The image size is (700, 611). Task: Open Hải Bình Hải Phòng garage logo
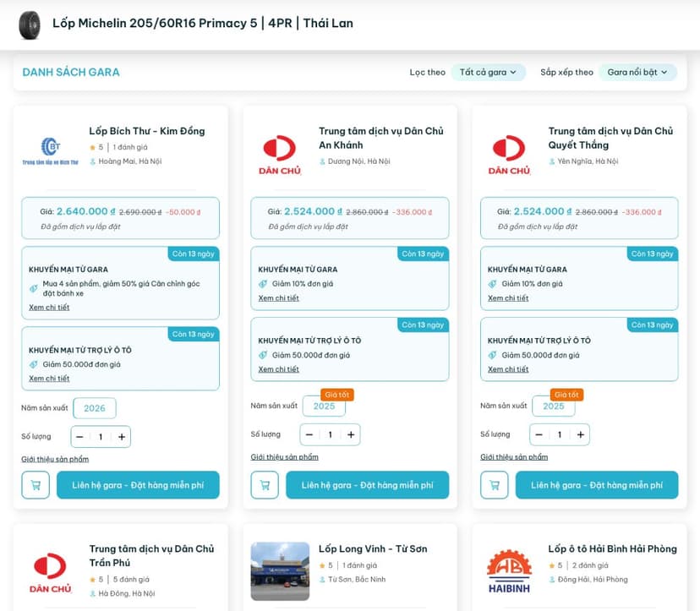pos(510,571)
